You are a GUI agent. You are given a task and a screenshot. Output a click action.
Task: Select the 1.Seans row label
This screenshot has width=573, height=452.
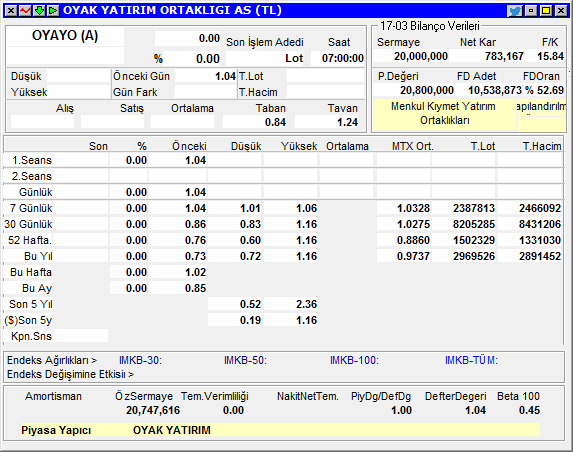(x=32, y=160)
